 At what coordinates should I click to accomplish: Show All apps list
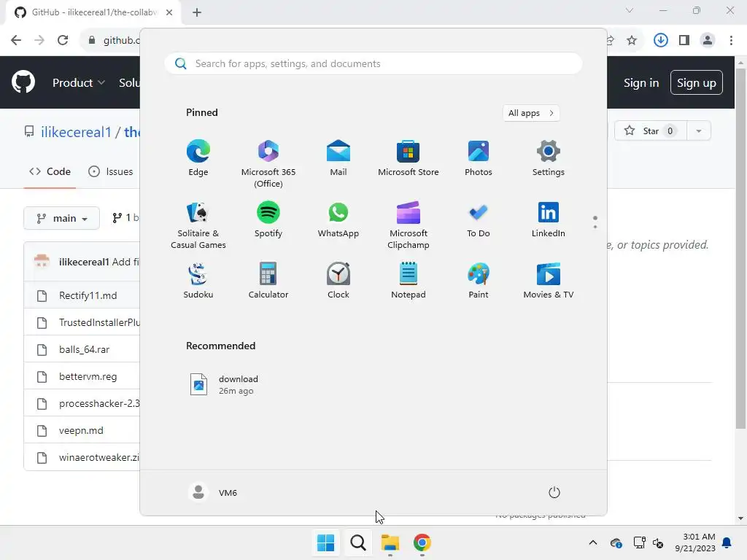pos(531,113)
